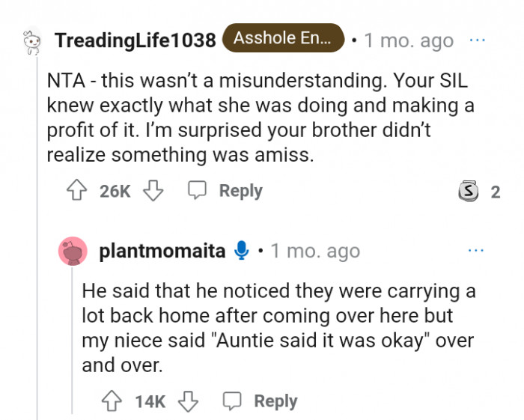Click plantmomaita's '1 mo. ago' timestamp
The height and width of the screenshot is (420, 524).
[315, 251]
